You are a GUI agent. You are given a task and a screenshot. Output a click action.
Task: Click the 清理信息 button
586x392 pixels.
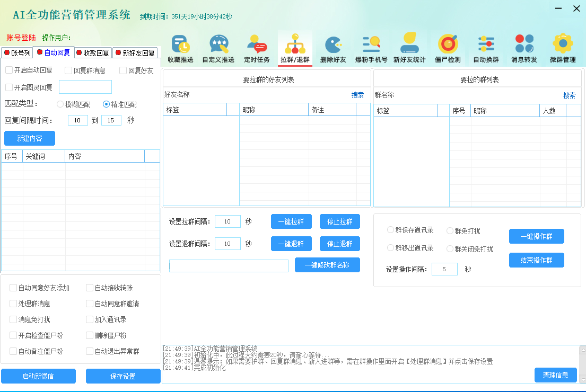555,375
